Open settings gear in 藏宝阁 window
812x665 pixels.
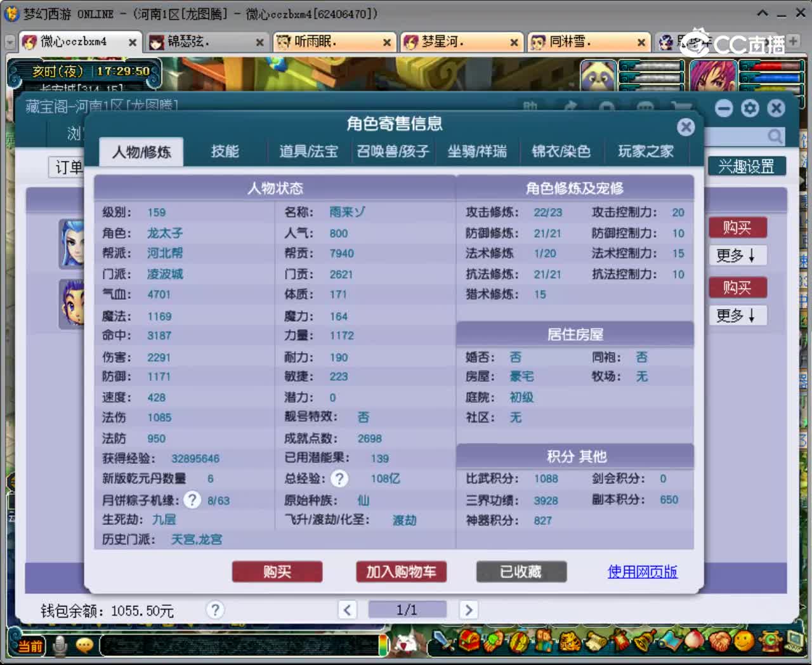click(x=750, y=108)
